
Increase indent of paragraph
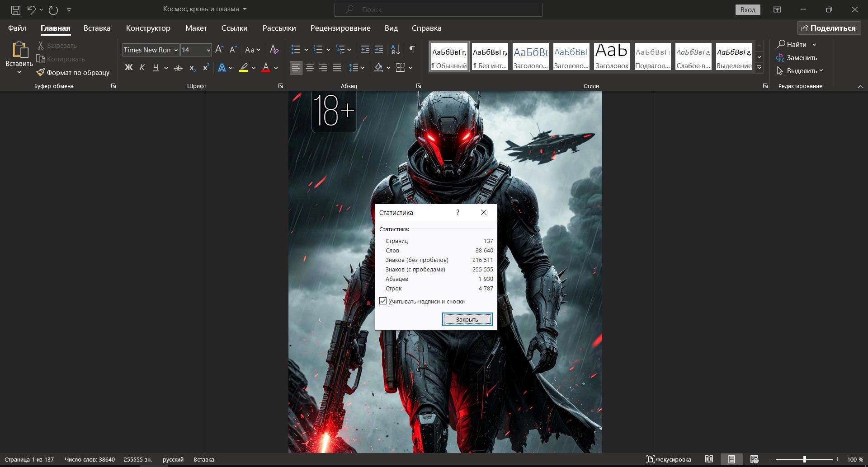(x=379, y=50)
